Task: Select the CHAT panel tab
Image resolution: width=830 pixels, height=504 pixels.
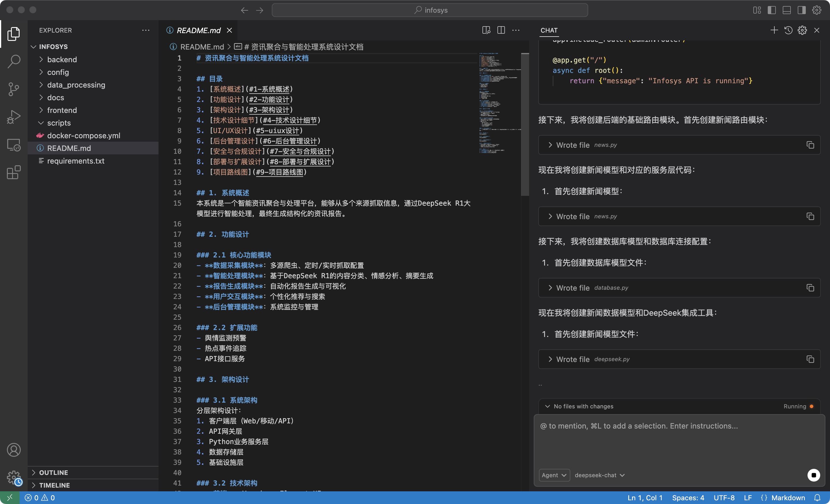Action: 549,30
